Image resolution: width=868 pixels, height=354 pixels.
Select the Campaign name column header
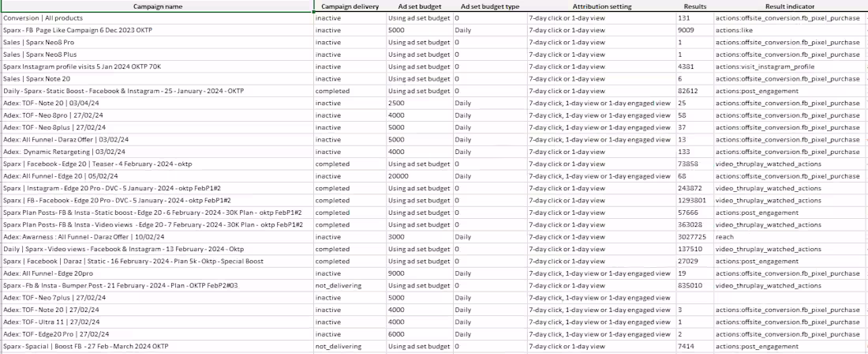tap(157, 6)
